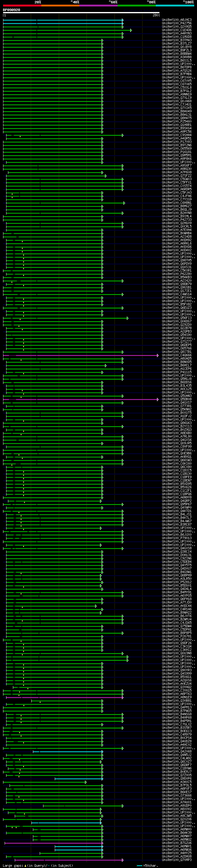This screenshot has height=868, width=197.
Task: Select the UniRef100_Q3OB81 entry
Action: pyautogui.click(x=177, y=701)
